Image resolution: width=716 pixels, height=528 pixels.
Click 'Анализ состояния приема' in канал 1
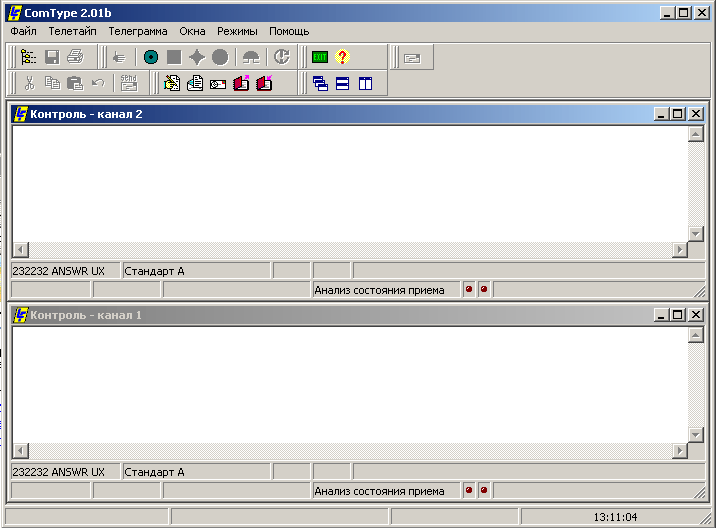[x=379, y=491]
